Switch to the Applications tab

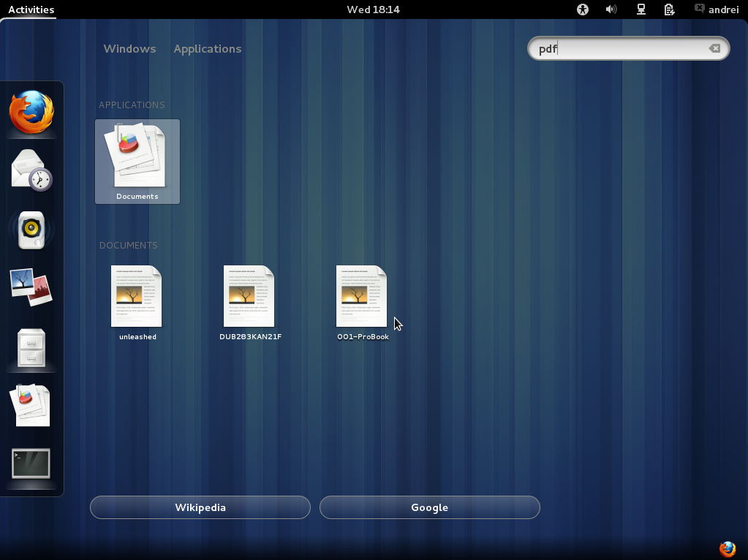[207, 48]
